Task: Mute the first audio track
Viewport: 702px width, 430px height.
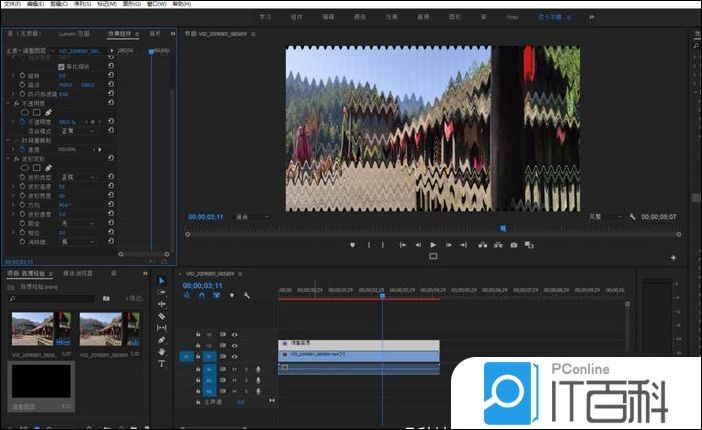Action: (235, 369)
